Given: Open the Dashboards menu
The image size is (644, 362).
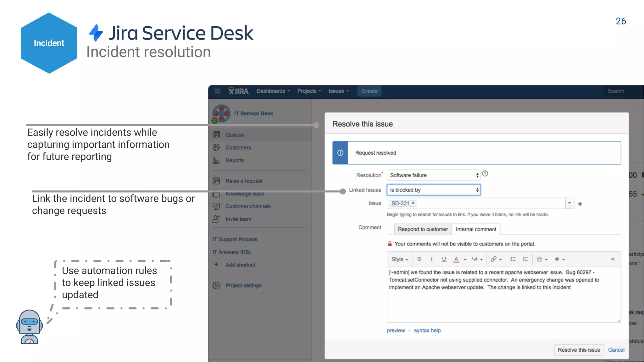Looking at the screenshot, I should 273,91.
